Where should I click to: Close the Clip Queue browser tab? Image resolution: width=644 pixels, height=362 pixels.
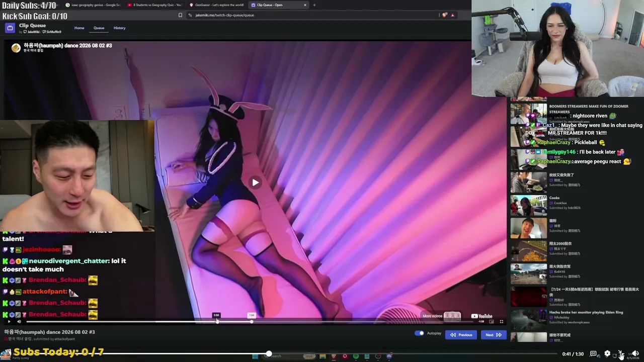[x=305, y=5]
